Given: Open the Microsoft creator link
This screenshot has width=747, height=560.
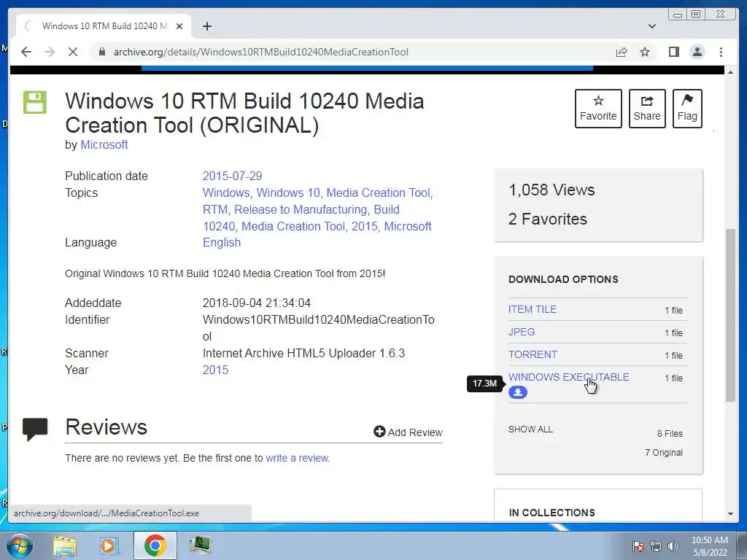Looking at the screenshot, I should click(104, 145).
